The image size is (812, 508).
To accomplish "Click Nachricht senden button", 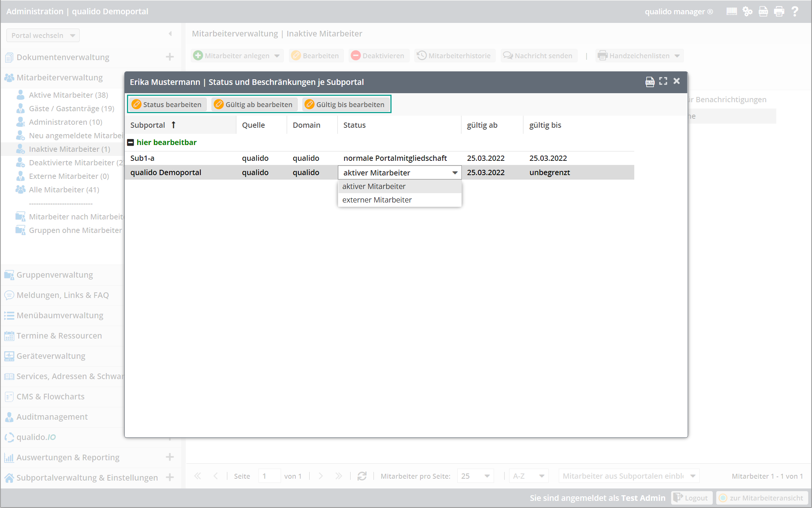I will click(x=538, y=56).
